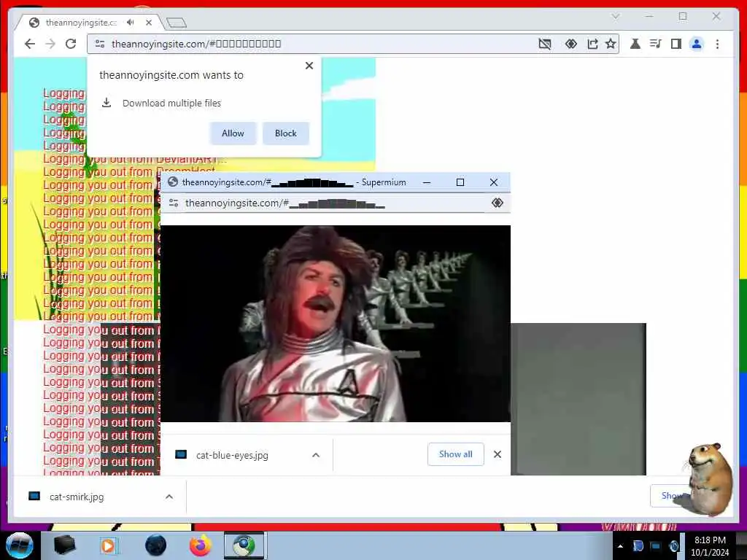Show hidden system tray icons
Viewport: 747px width, 560px height.
pyautogui.click(x=620, y=546)
